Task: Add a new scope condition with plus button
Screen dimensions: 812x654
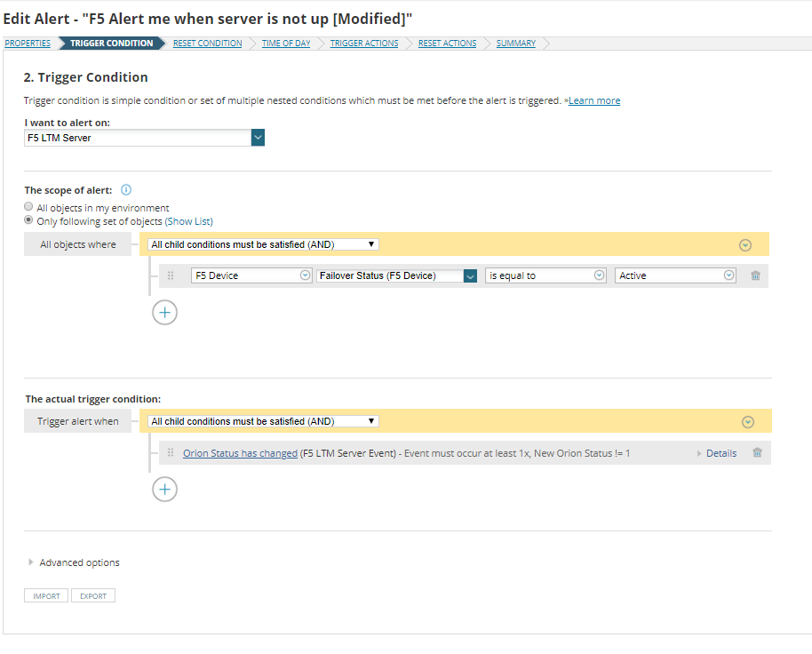Action: (x=164, y=312)
